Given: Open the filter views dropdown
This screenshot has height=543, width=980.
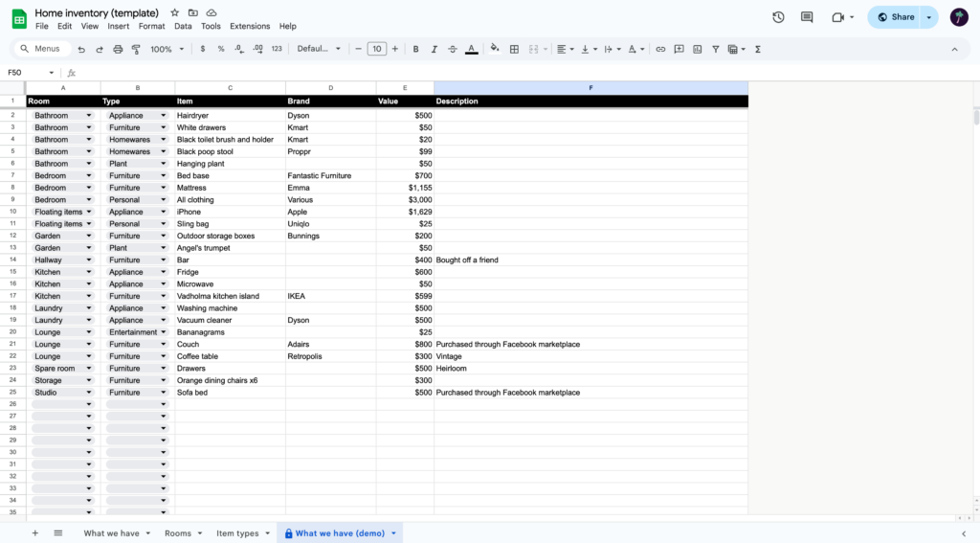Looking at the screenshot, I should [736, 49].
